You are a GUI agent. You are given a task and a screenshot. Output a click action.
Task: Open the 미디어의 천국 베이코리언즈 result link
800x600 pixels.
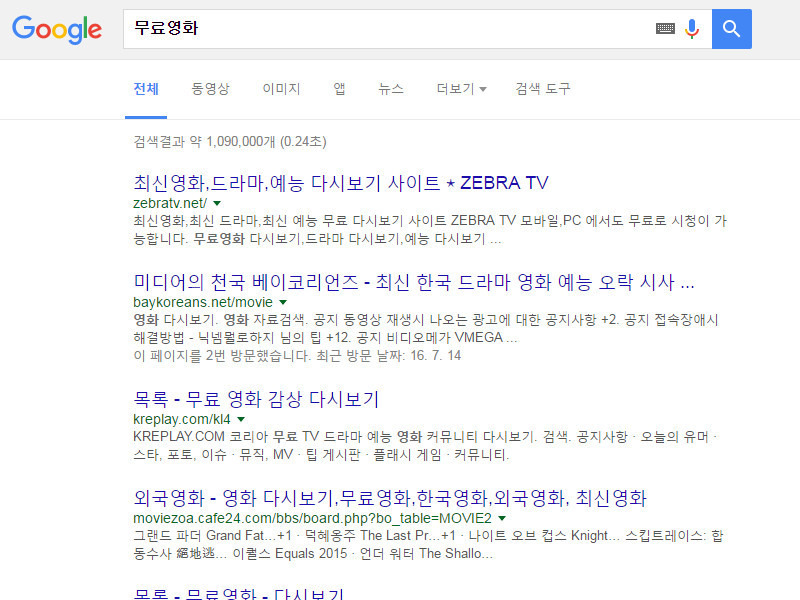tap(414, 282)
